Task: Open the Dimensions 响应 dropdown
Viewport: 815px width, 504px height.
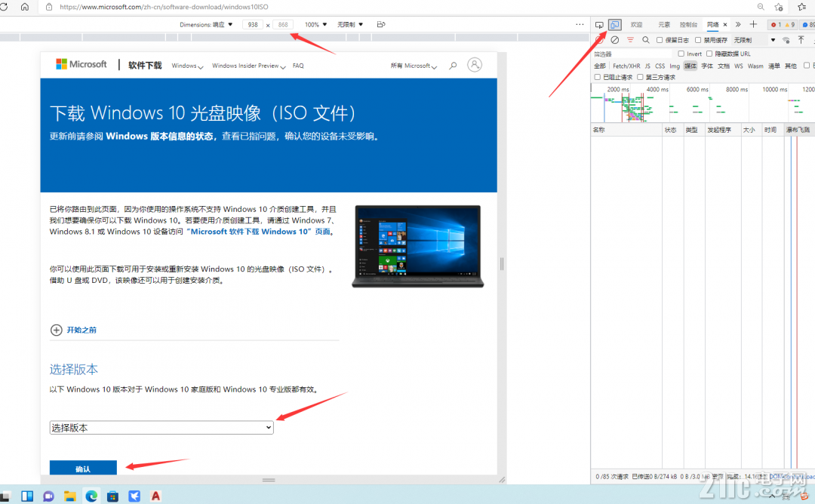Action: (x=206, y=24)
